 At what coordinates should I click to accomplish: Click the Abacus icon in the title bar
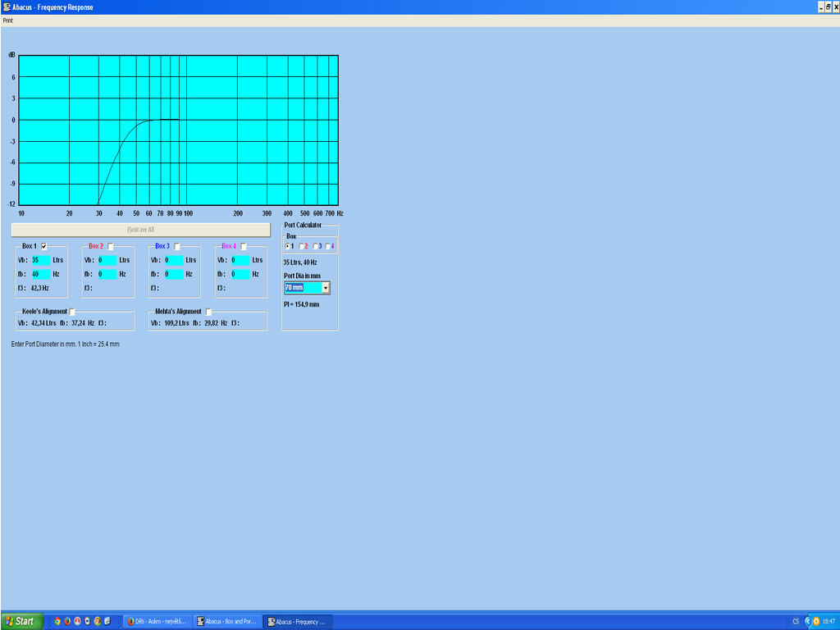pos(7,7)
